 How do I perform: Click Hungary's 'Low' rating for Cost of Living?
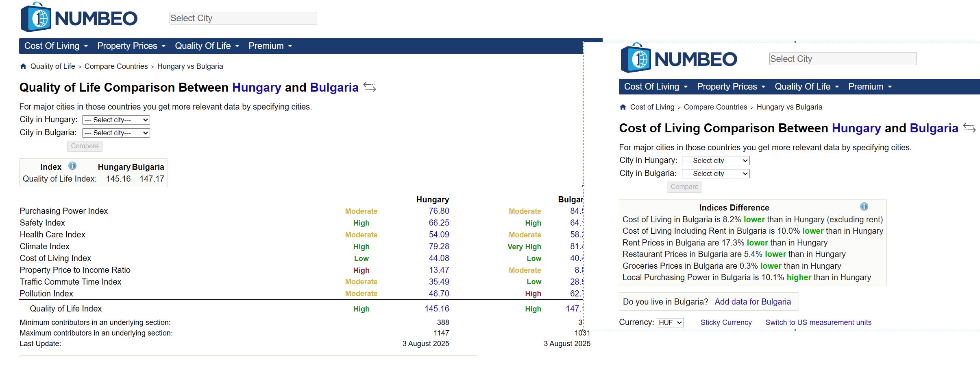(x=361, y=259)
